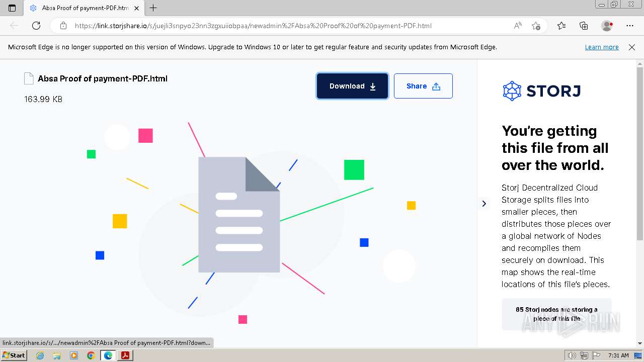
Task: Collapse the Storj info side panel
Action: coord(484,204)
